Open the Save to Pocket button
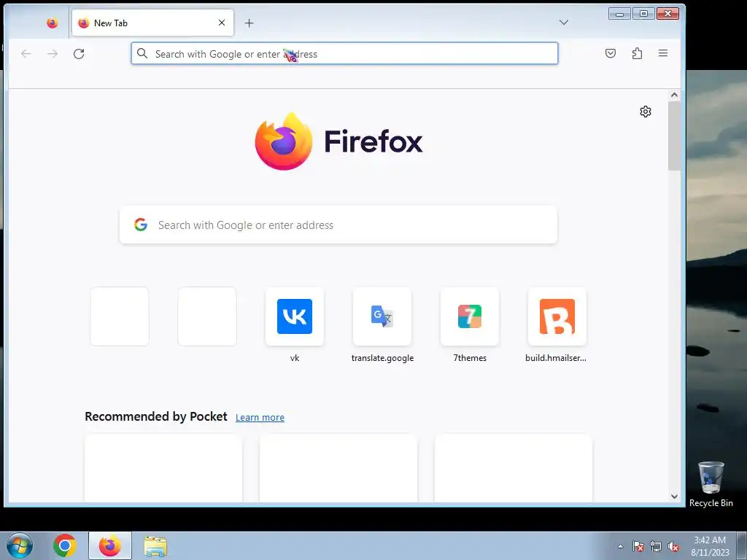Screen dimensions: 747x560 pos(611,53)
